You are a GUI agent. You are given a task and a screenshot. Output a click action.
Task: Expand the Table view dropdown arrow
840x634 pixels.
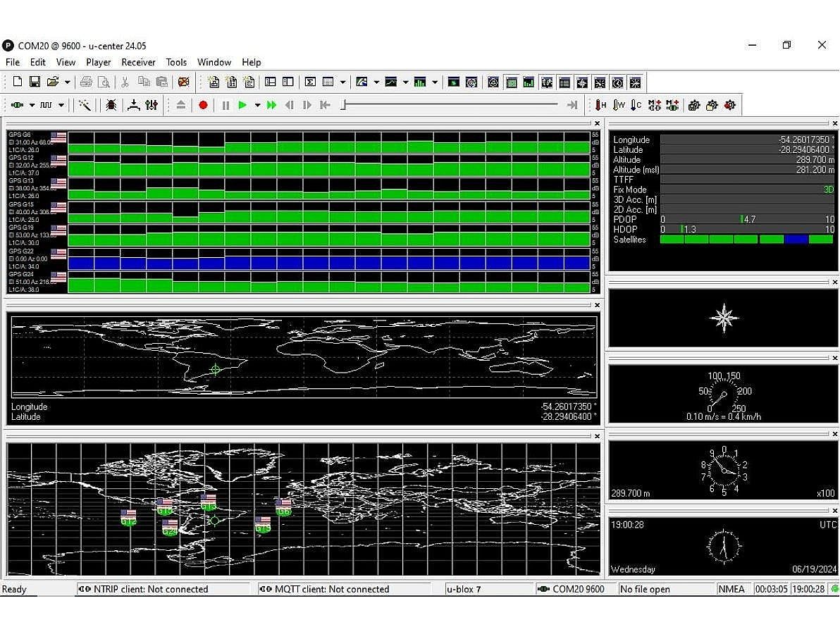343,82
